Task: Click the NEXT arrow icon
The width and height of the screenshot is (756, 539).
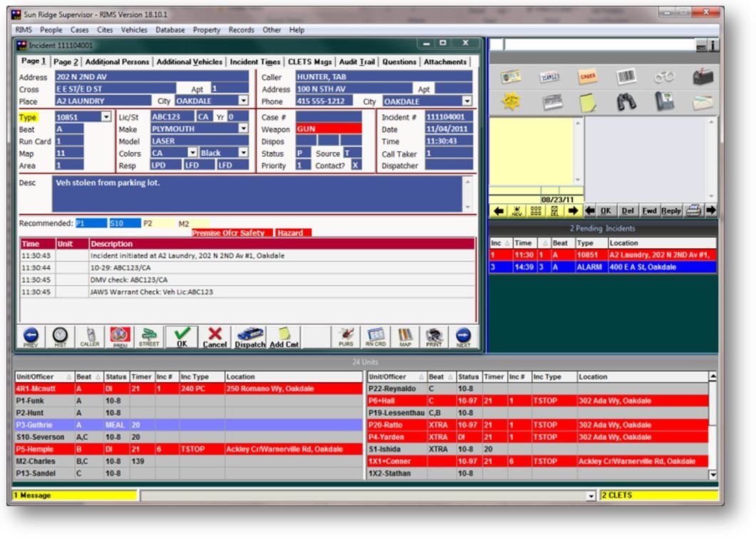Action: 463,337
